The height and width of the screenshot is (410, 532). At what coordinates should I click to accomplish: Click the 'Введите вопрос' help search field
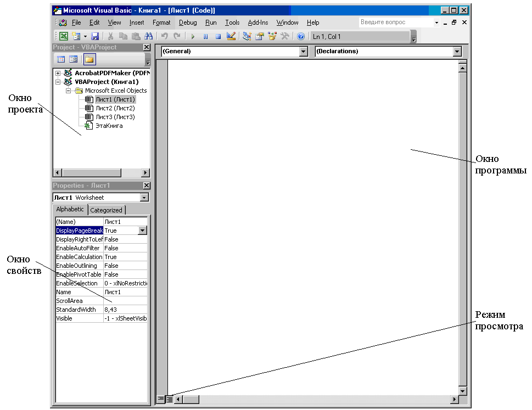[396, 23]
